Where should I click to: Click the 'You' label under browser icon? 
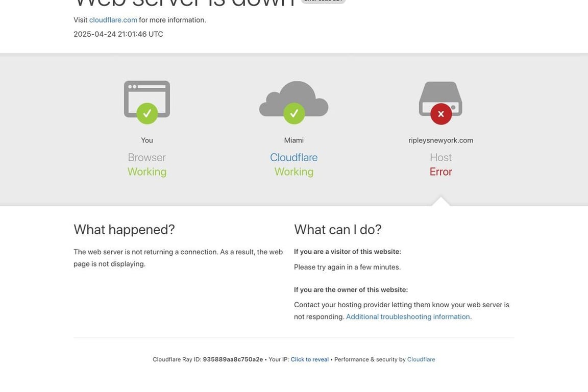pos(147,140)
